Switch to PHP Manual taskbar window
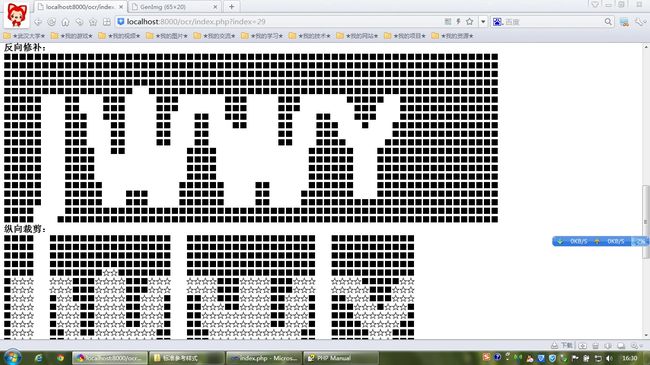Image resolution: width=650 pixels, height=365 pixels. pyautogui.click(x=341, y=358)
